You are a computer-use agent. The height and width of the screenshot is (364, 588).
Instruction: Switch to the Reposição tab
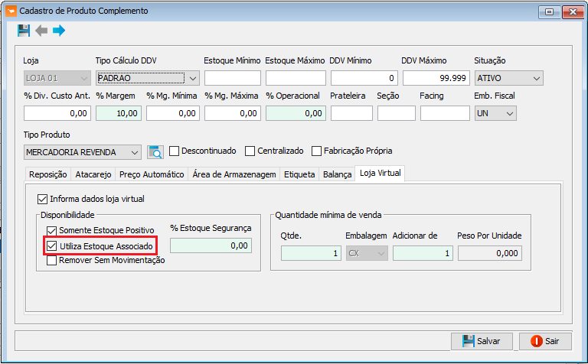47,174
